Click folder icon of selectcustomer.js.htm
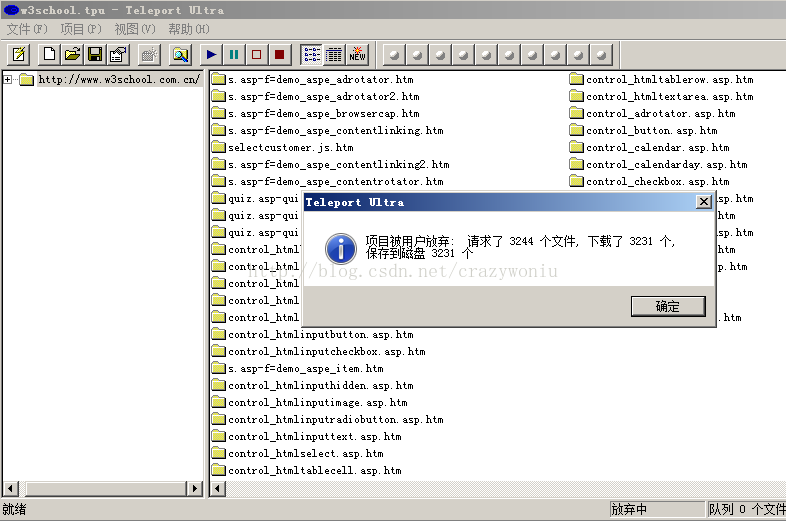Viewport: 786px width, 521px height. (x=219, y=147)
